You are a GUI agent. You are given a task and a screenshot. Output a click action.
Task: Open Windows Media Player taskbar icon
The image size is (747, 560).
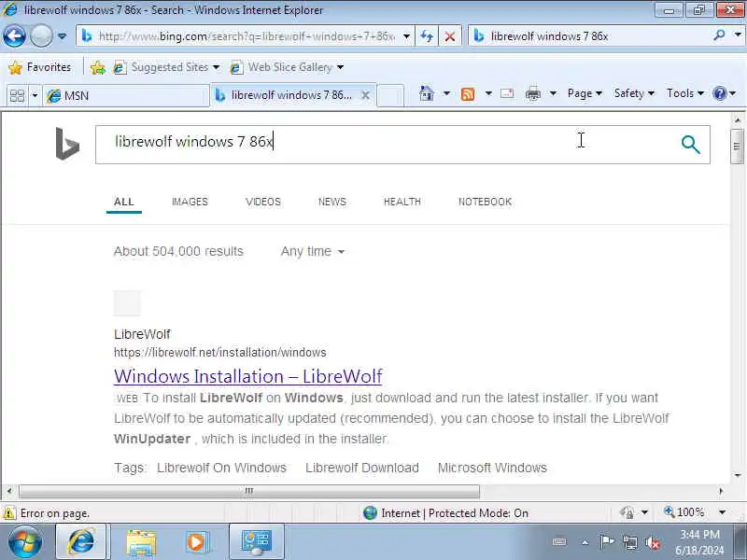click(x=196, y=542)
